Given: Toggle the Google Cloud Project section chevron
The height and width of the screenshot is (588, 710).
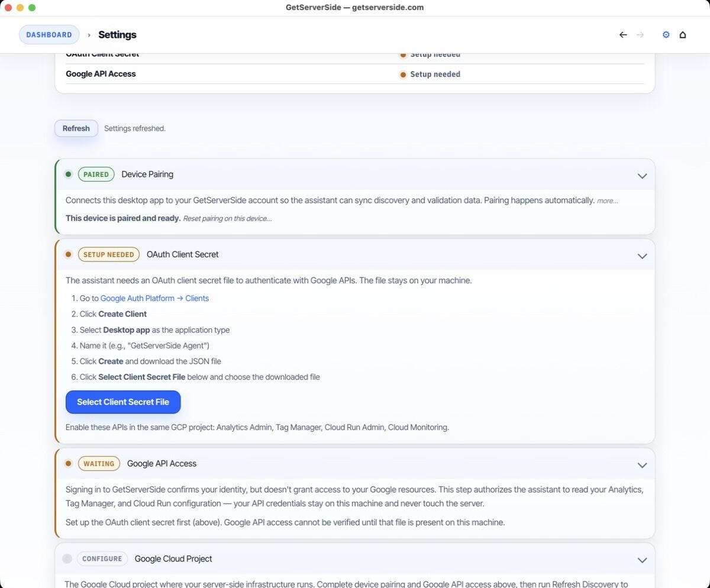Looking at the screenshot, I should (x=642, y=560).
